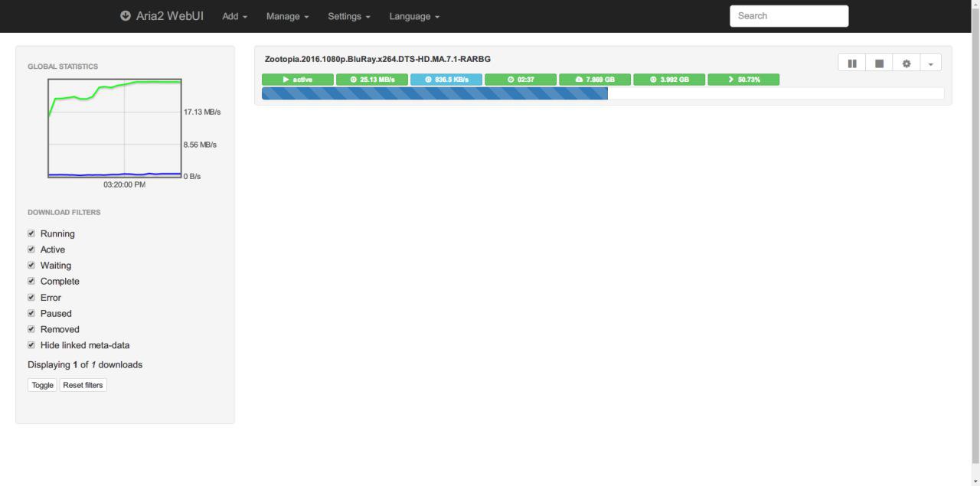Click the Aria2 WebUI logo icon
Image resolution: width=980 pixels, height=486 pixels.
point(126,16)
